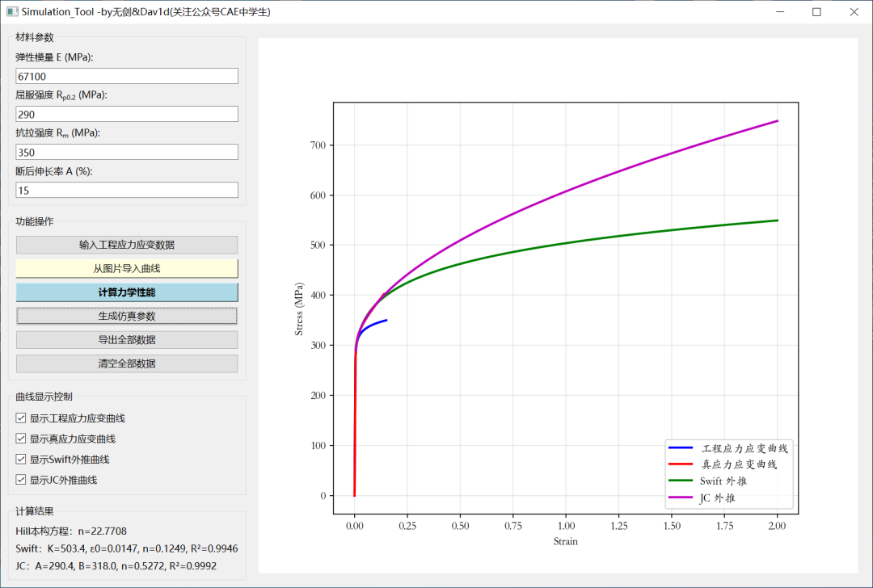Image resolution: width=873 pixels, height=588 pixels.
Task: Click the JC 外推 legend entry
Action: [x=702, y=498]
